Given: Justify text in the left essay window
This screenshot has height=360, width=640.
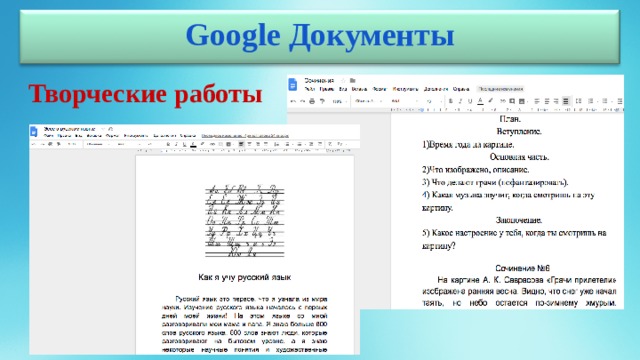Looking at the screenshot, I should pyautogui.click(x=266, y=144).
